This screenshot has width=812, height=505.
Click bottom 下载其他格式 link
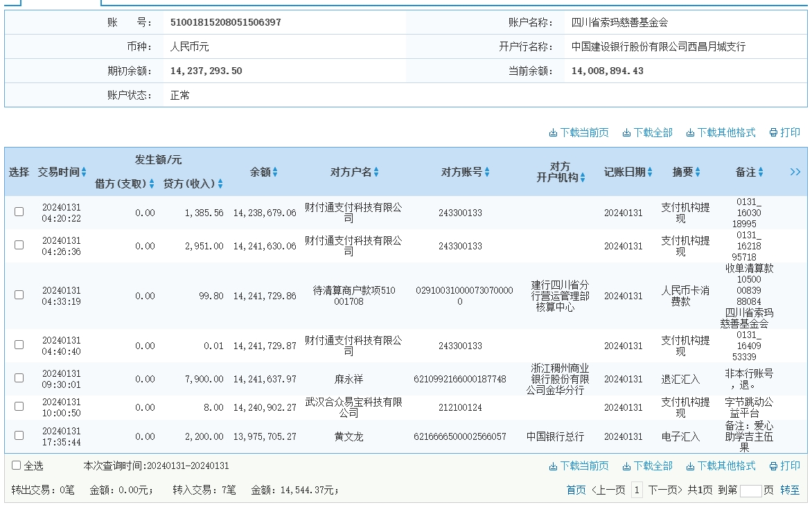tap(721, 466)
